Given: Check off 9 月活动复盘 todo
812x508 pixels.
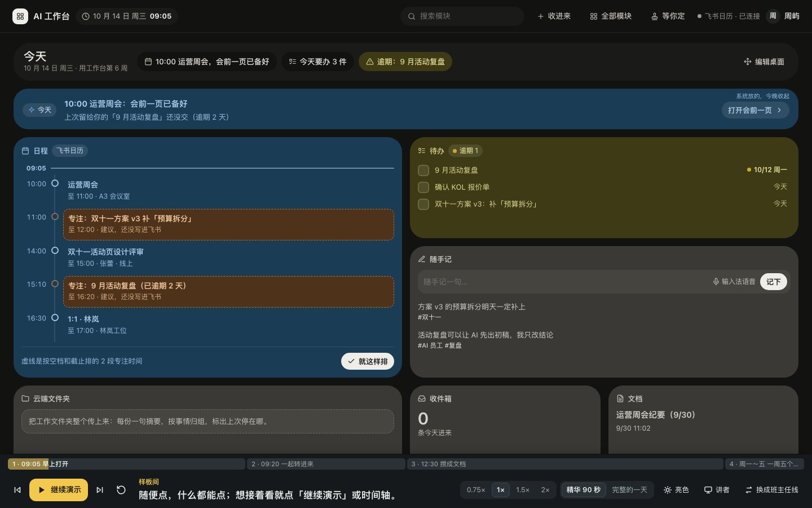Looking at the screenshot, I should click(x=423, y=170).
